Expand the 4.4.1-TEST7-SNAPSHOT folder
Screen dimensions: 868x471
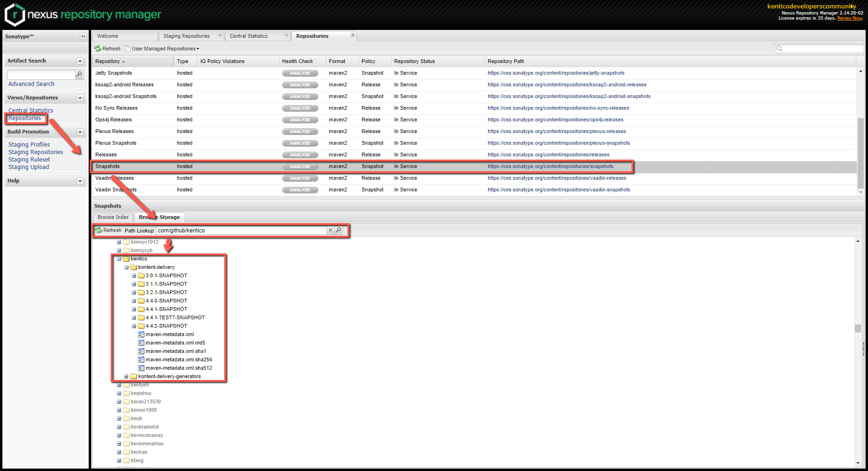tap(134, 317)
